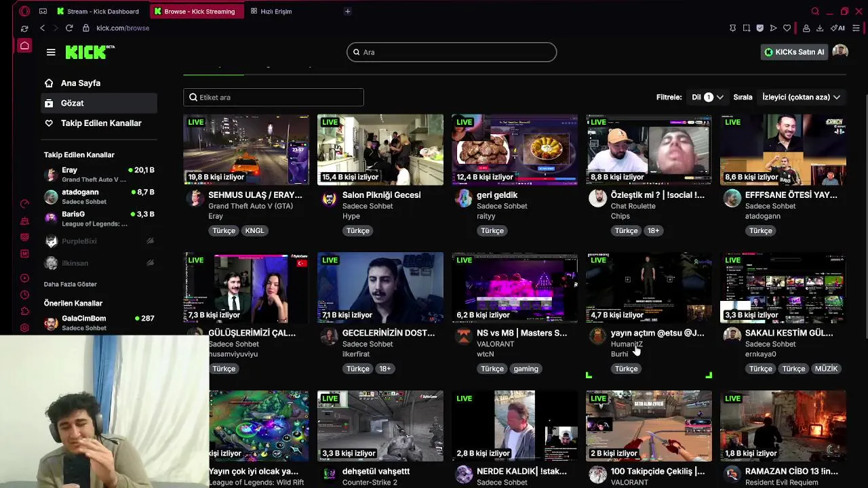Switch to Stream - Kick Dashboard tab

[100, 11]
